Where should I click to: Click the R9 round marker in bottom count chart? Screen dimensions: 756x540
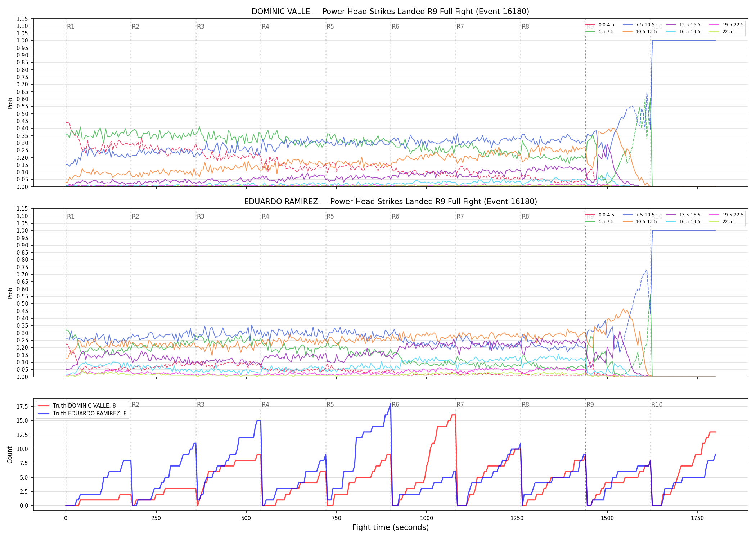(x=590, y=405)
